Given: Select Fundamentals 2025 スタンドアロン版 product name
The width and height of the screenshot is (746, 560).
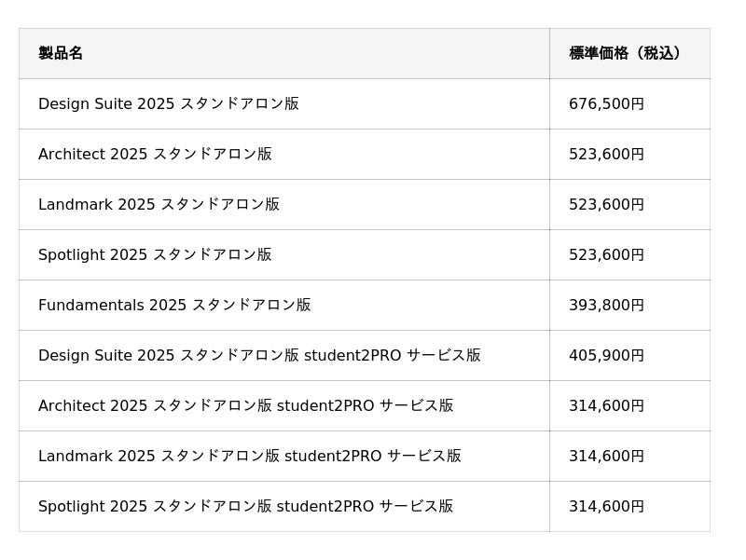Looking at the screenshot, I should coord(174,306).
